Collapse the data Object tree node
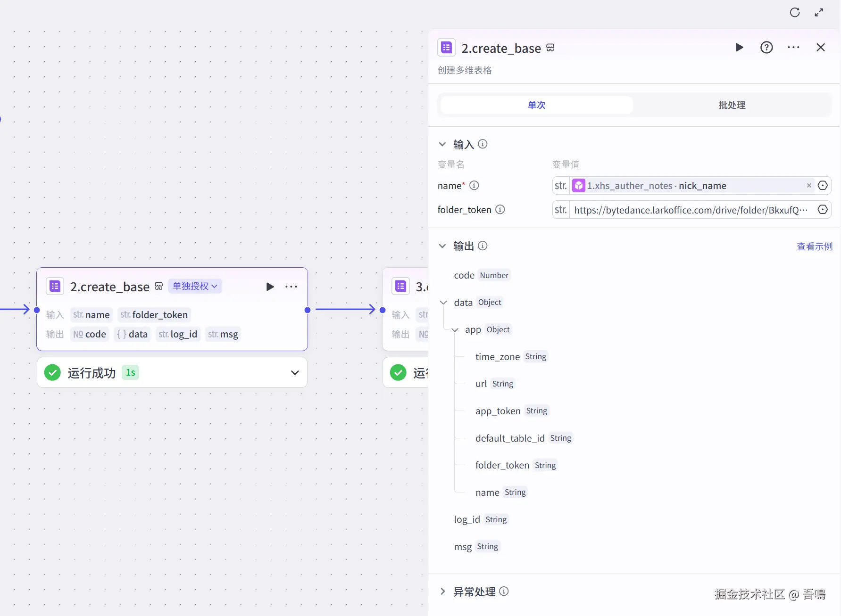The image size is (841, 616). click(x=443, y=303)
